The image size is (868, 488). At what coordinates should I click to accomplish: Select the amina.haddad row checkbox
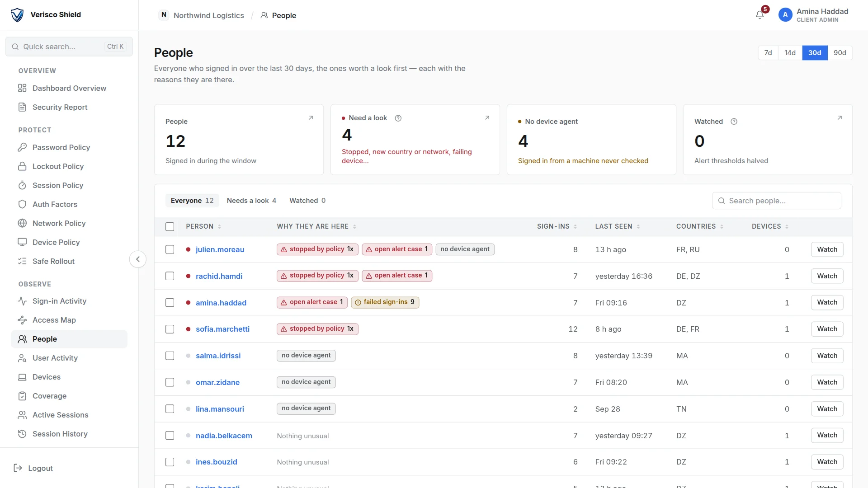click(x=170, y=303)
